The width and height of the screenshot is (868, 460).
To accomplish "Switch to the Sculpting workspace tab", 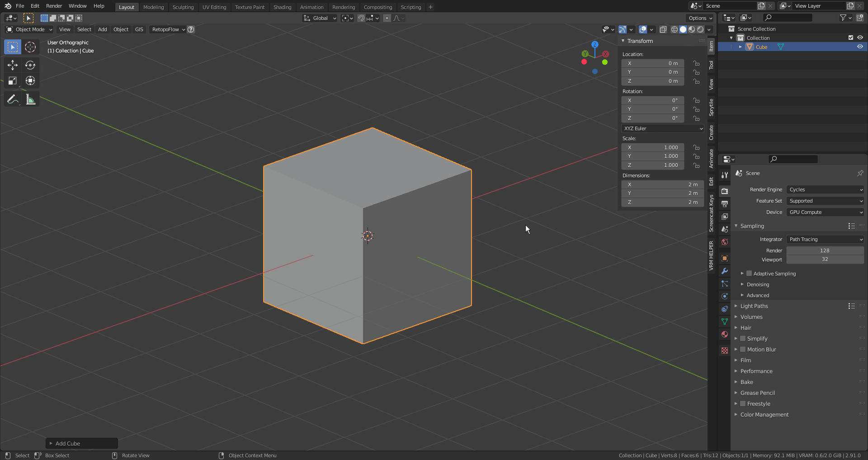I will click(183, 7).
